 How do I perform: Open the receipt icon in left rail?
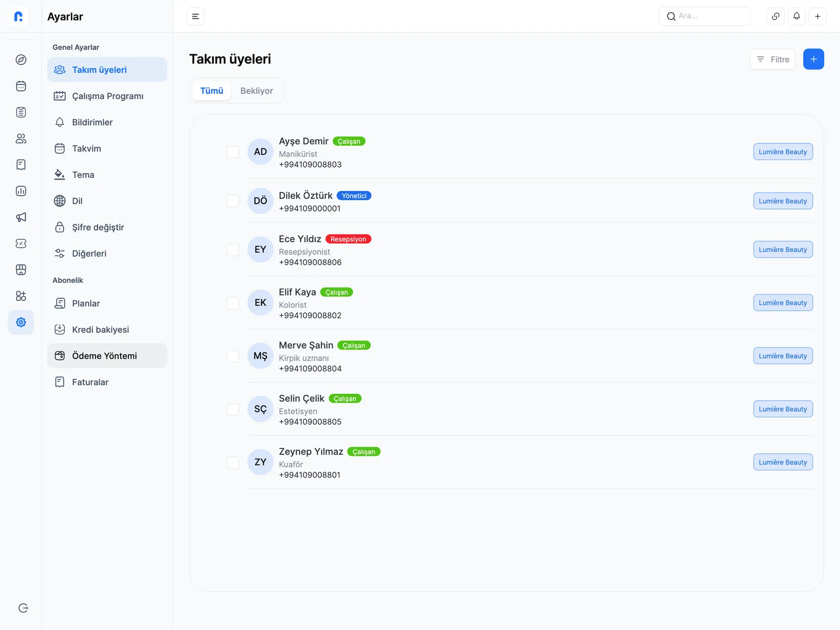[21, 165]
